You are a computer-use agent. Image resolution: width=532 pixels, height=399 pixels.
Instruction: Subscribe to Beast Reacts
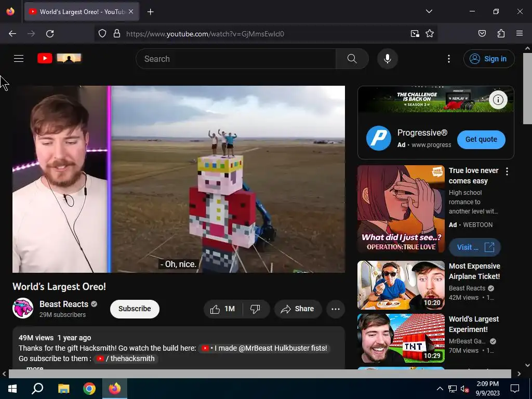point(135,309)
